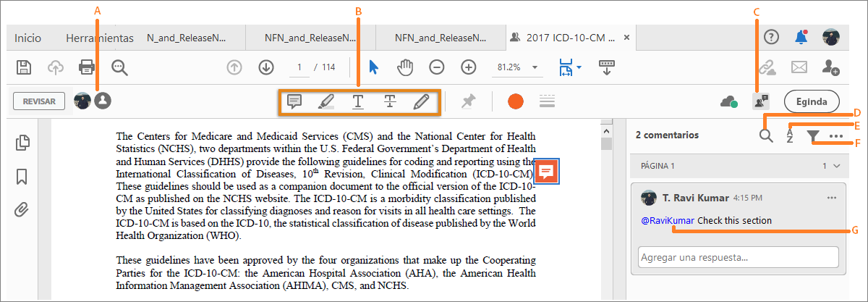868x302 pixels.
Task: Activate the hand pan tool
Action: [405, 67]
